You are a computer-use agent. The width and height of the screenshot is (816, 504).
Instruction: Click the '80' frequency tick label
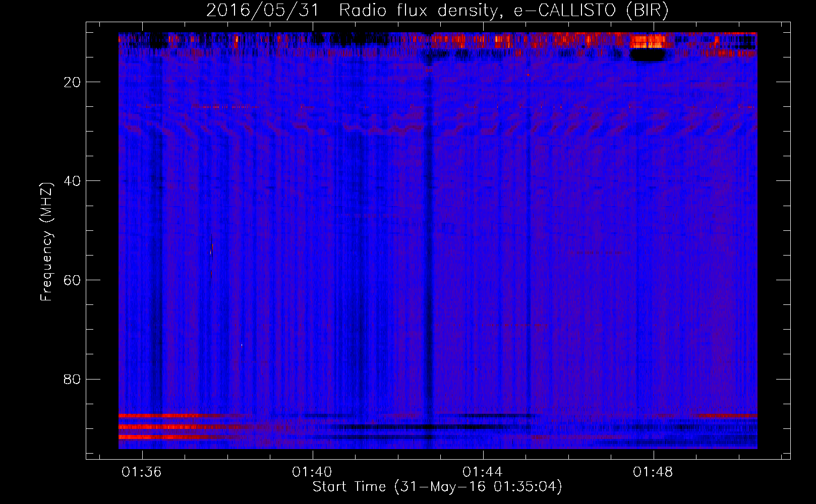click(72, 379)
